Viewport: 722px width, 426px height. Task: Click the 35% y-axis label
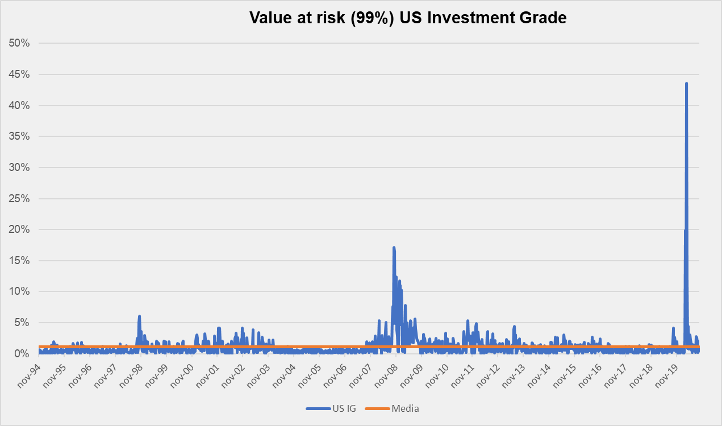[19, 136]
